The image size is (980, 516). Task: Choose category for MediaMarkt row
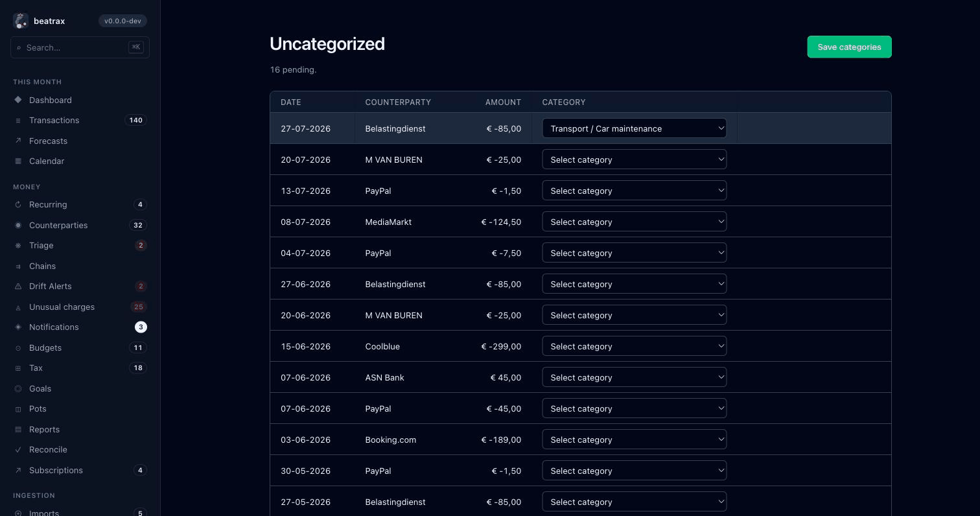[x=634, y=222]
